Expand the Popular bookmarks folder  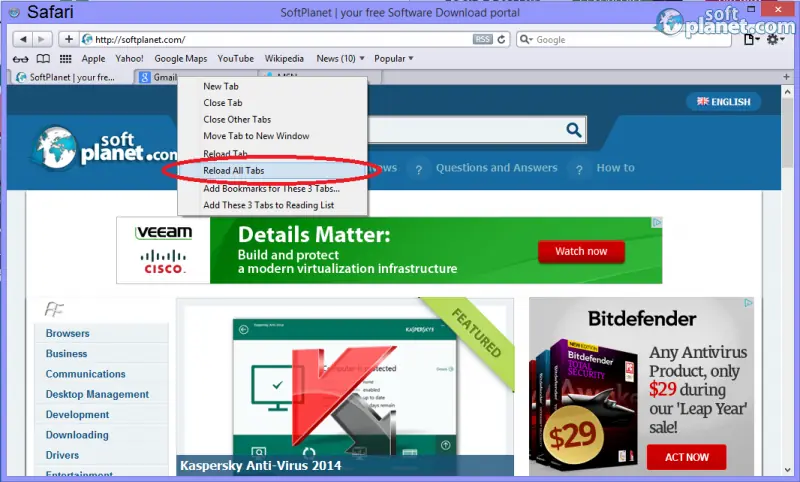click(x=393, y=59)
